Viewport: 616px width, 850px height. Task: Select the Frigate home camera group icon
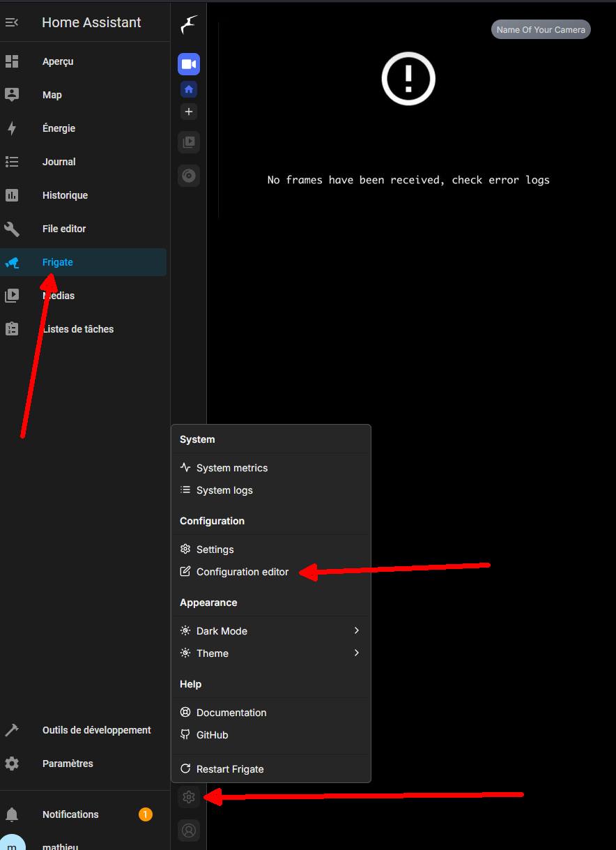pos(189,89)
